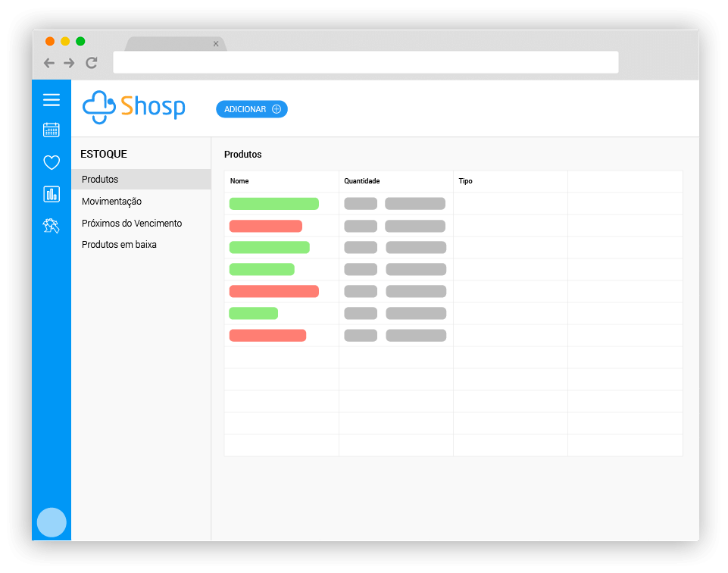Image resolution: width=728 pixels, height=573 pixels.
Task: Click the green maximize window dot
Action: click(80, 42)
